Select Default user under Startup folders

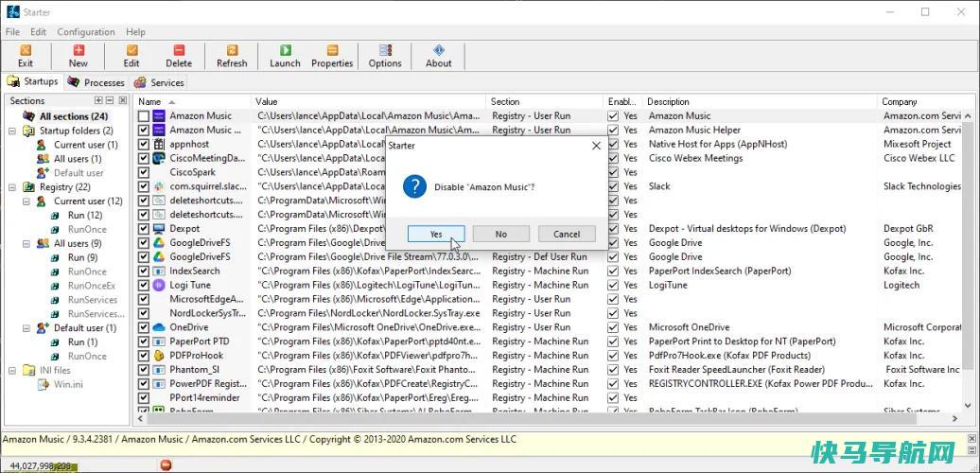(79, 172)
